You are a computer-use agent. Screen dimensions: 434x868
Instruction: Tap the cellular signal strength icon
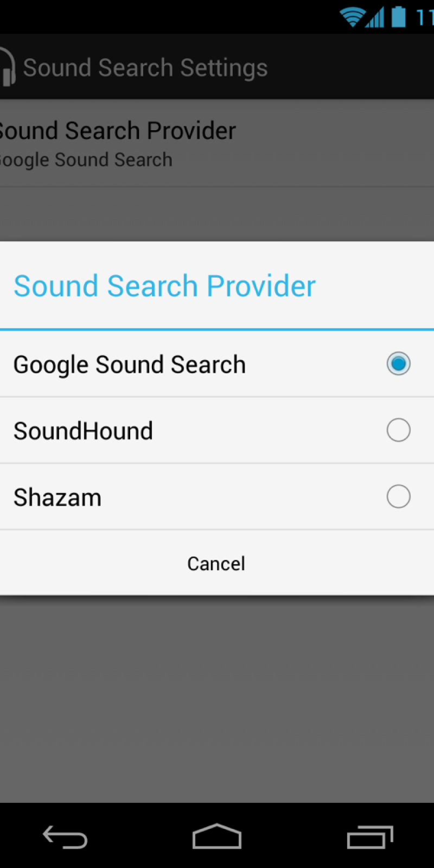tap(375, 17)
